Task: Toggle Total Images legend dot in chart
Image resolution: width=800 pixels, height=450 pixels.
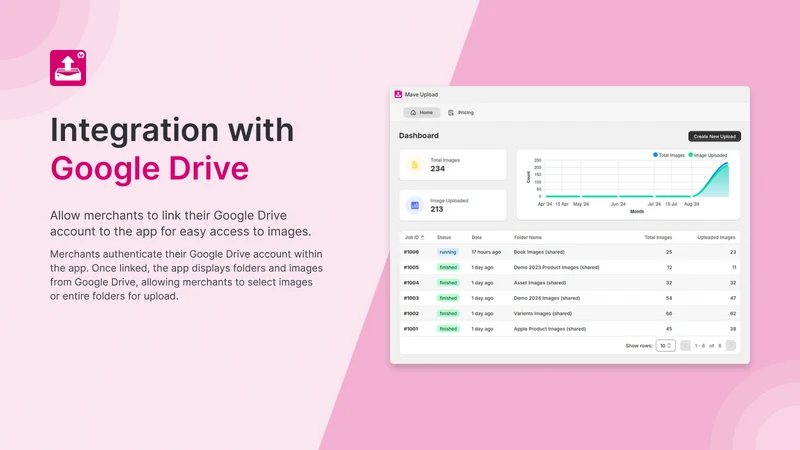Action: (x=655, y=155)
